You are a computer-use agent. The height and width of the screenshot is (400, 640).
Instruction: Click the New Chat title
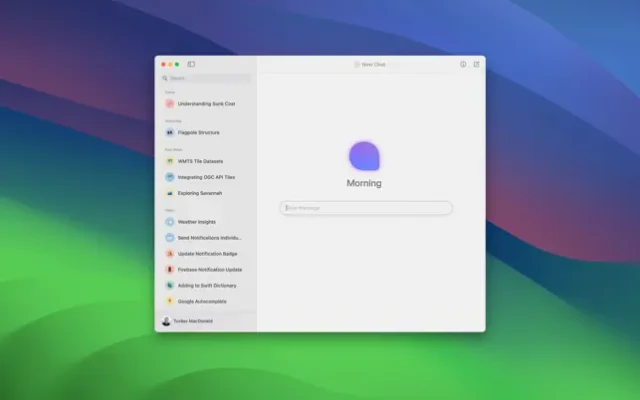[372, 64]
